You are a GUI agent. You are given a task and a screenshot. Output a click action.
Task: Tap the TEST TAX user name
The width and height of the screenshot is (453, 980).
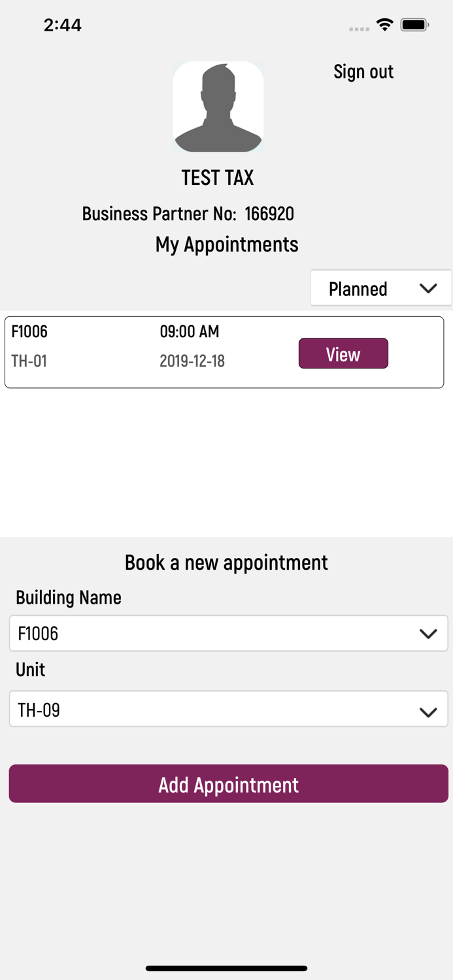tap(218, 178)
